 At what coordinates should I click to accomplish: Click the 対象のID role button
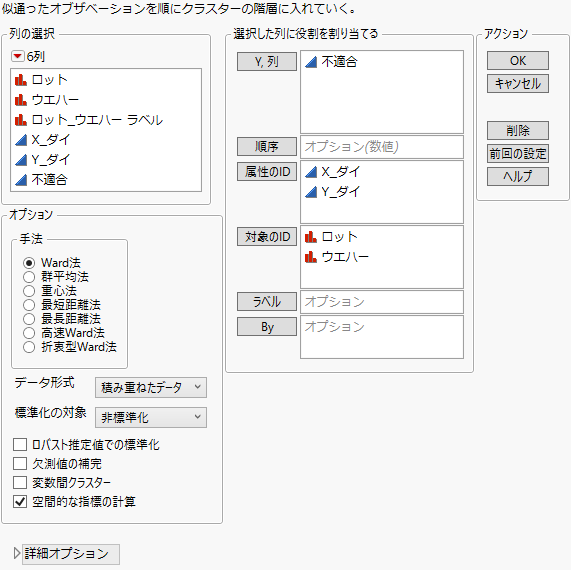click(267, 237)
